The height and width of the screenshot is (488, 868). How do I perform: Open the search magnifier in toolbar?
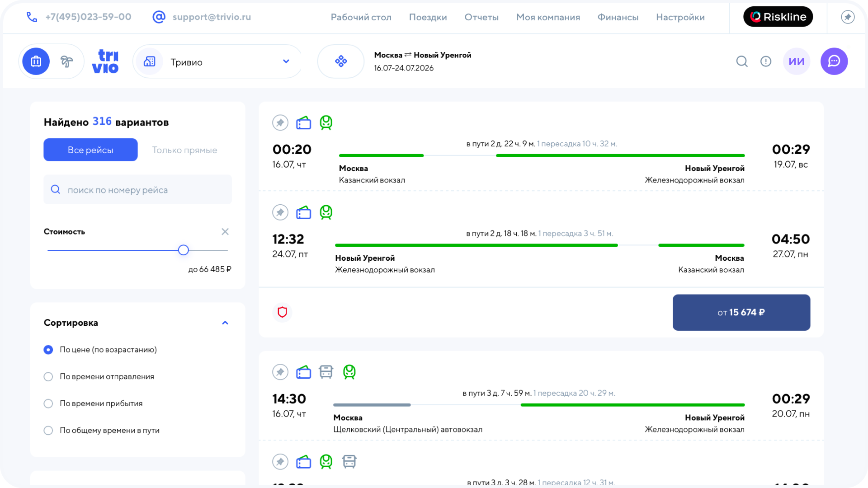pyautogui.click(x=742, y=61)
